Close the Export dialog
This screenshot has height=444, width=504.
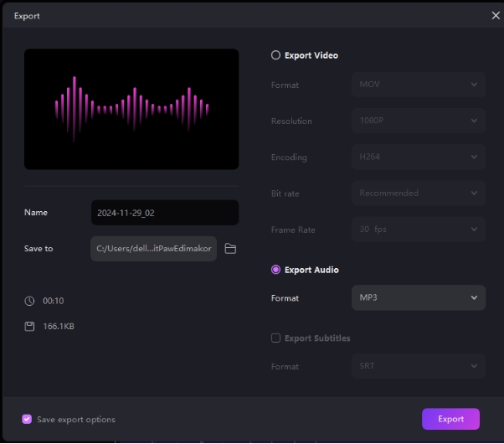pos(495,15)
